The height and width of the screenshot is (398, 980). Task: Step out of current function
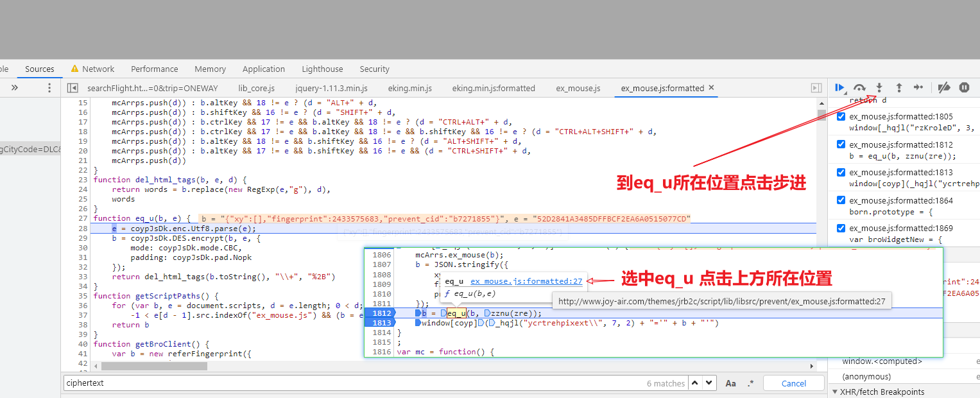[x=899, y=88]
